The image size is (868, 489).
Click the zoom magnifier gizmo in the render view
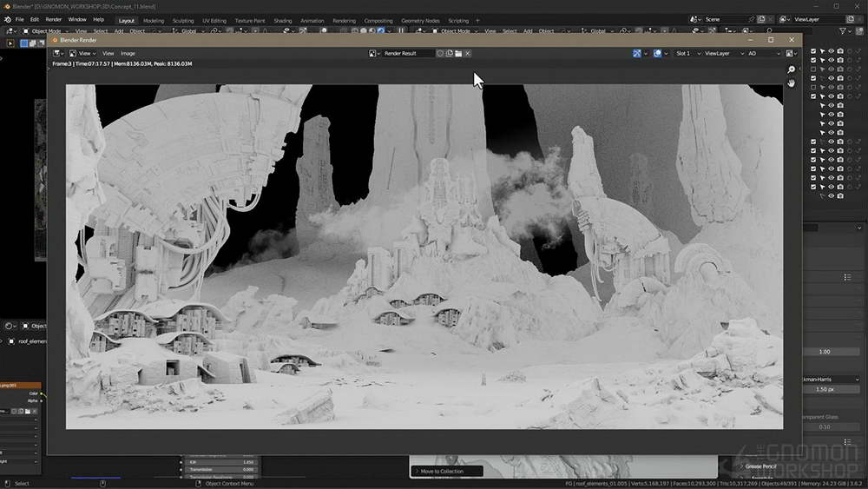point(791,69)
